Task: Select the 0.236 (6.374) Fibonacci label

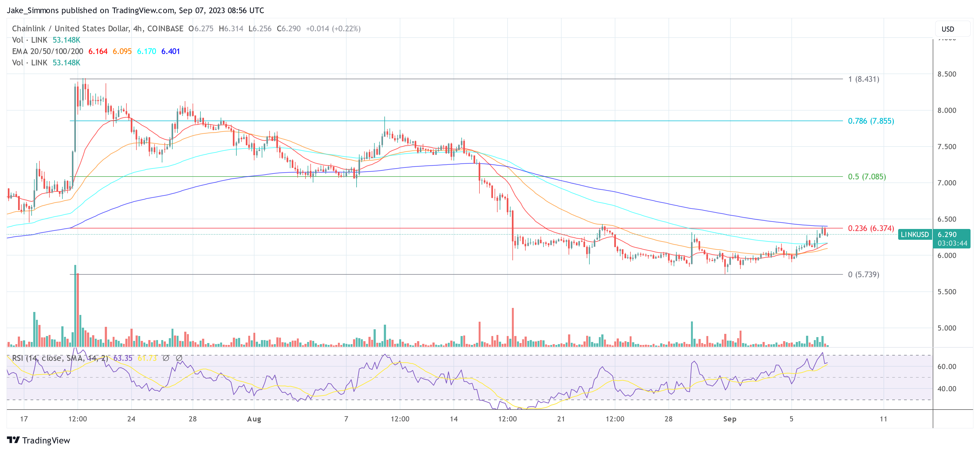Action: tap(871, 228)
